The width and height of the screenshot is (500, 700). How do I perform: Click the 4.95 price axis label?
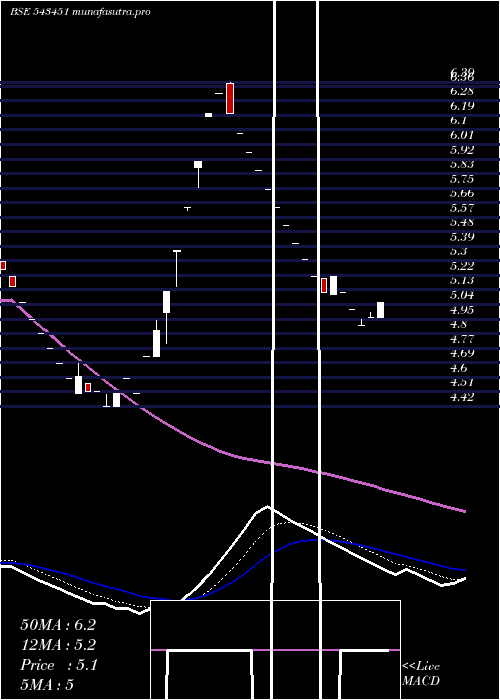(462, 309)
